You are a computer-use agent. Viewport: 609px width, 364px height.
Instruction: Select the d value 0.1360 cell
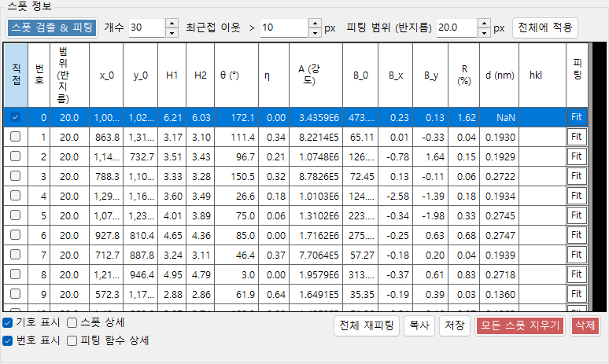pyautogui.click(x=500, y=295)
